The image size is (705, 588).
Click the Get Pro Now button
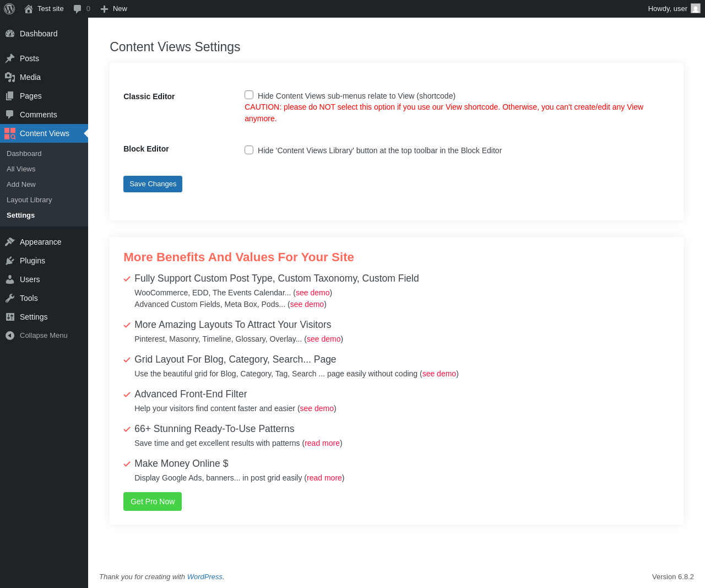click(x=153, y=501)
